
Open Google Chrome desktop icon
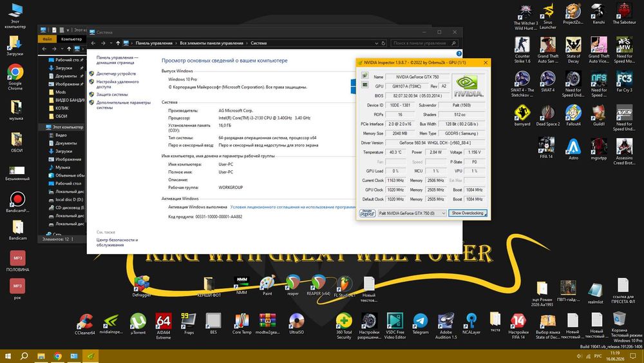coord(15,77)
